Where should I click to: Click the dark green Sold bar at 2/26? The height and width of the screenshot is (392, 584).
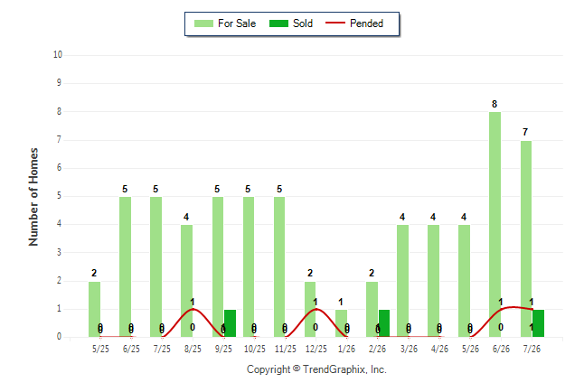point(384,323)
